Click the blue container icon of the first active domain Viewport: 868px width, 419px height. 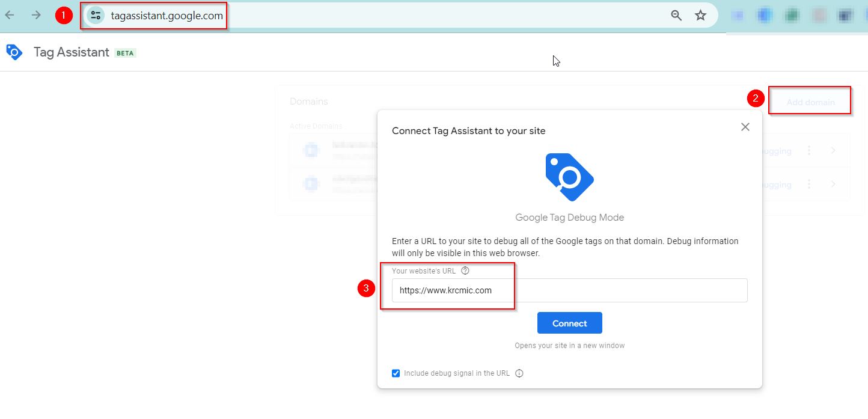pos(310,150)
